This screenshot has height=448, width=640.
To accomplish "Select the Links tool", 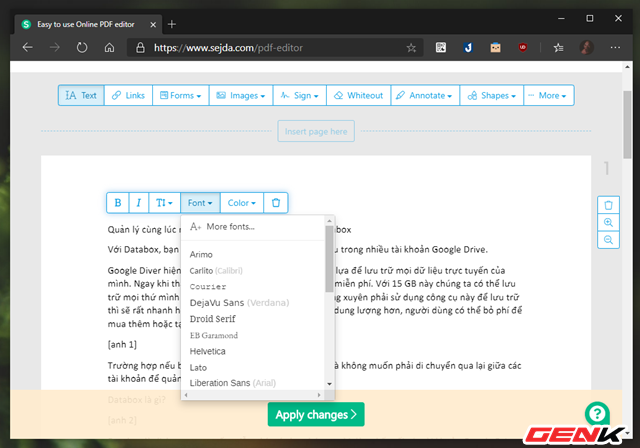I will point(128,96).
